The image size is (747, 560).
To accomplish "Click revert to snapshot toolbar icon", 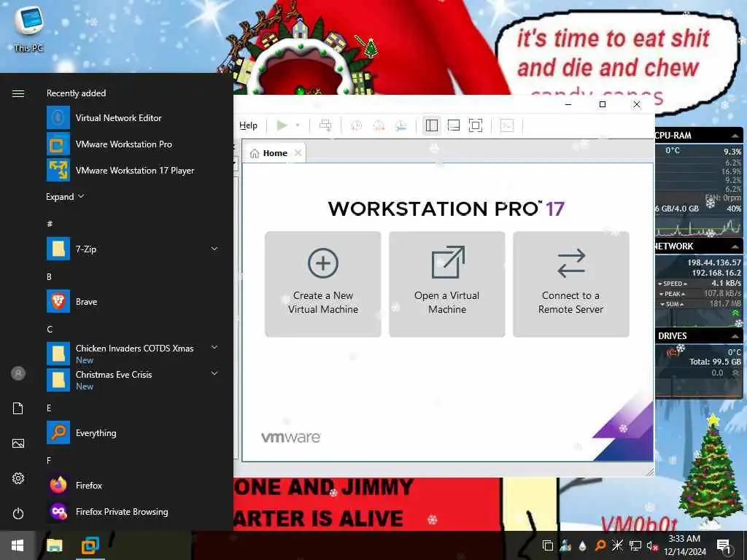I will tap(379, 125).
